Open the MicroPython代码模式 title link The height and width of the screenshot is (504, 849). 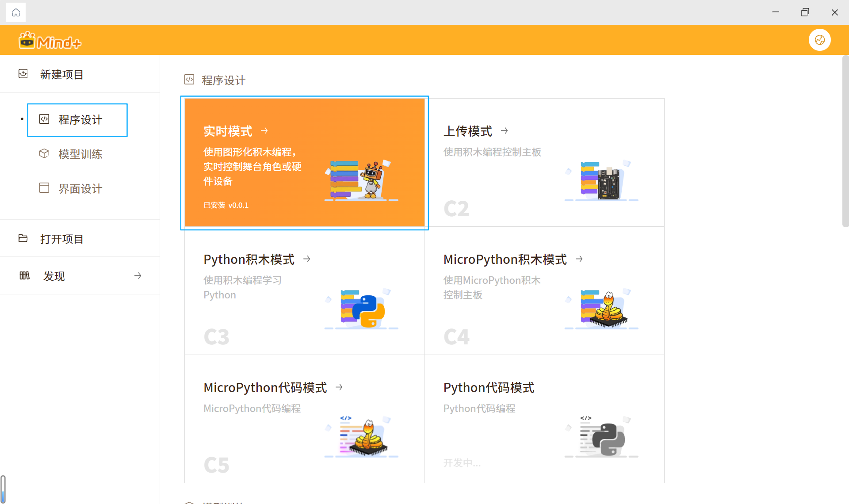click(x=265, y=388)
